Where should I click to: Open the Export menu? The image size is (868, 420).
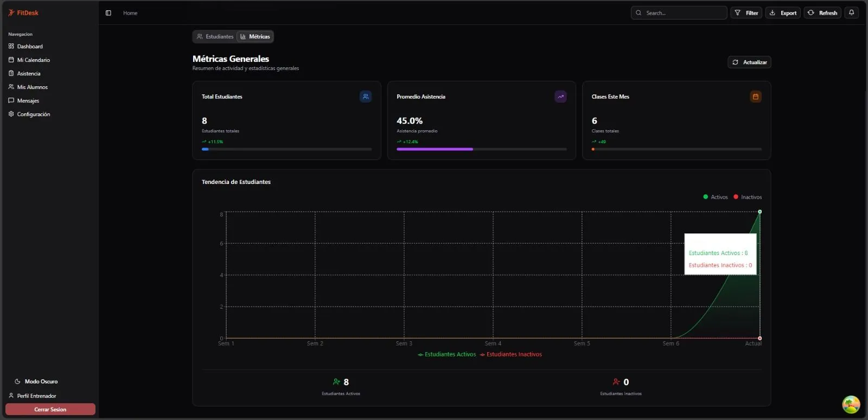coord(783,13)
